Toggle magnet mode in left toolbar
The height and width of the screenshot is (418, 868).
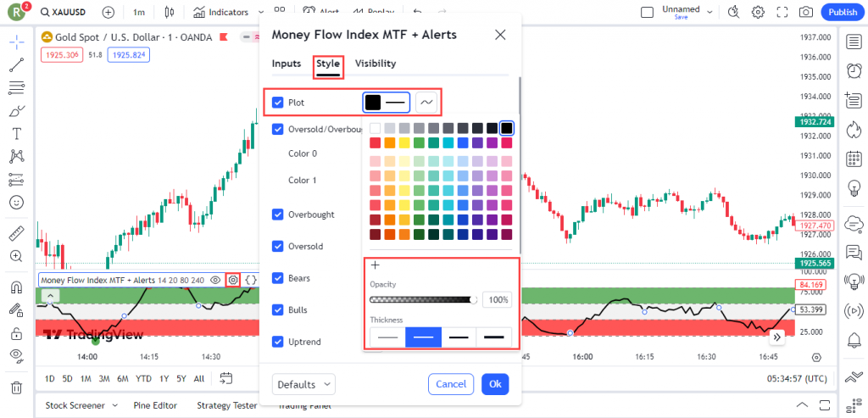[17, 287]
